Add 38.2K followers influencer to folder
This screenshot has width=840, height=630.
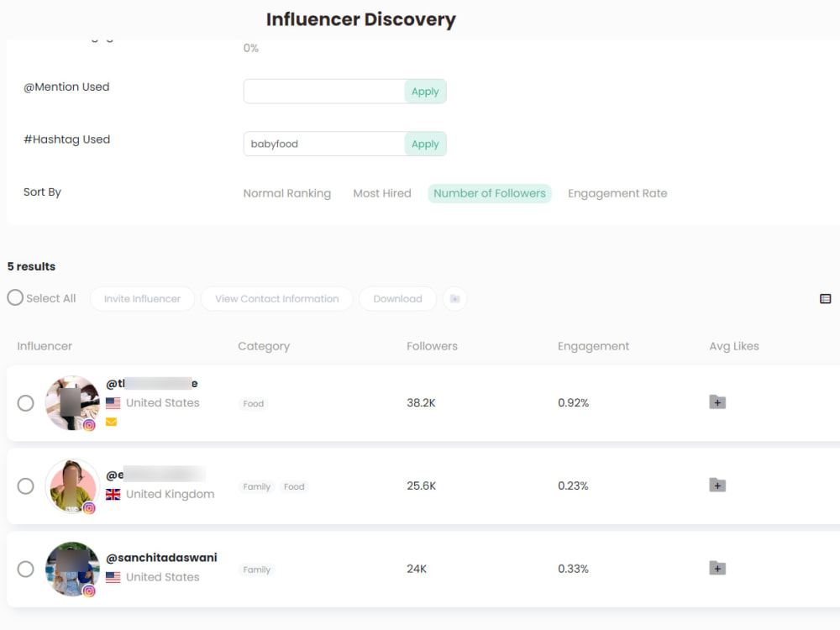717,402
